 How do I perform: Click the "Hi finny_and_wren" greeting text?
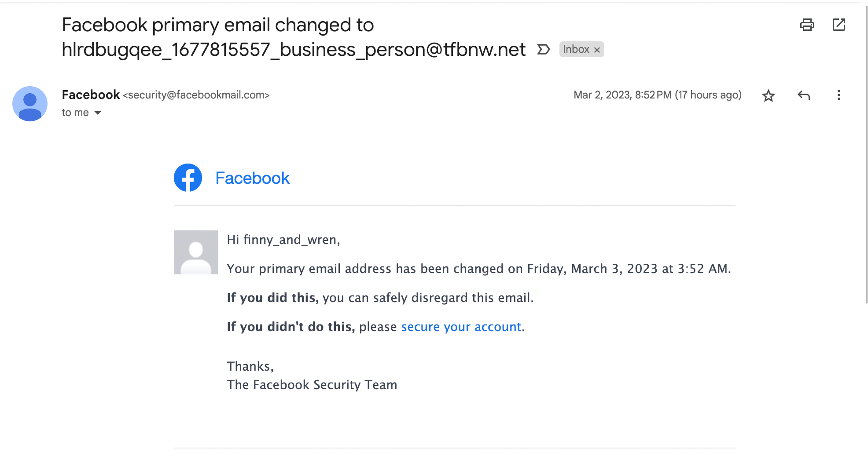283,240
